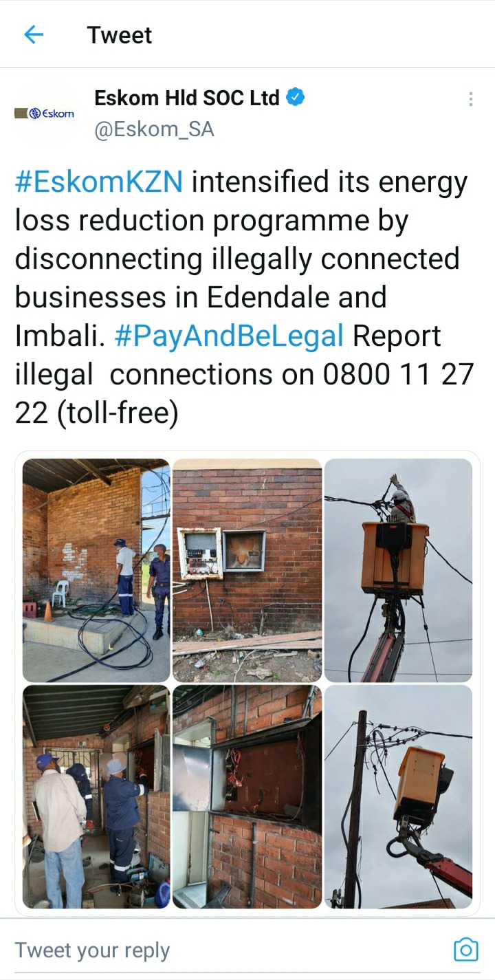Open the camera icon in reply bar
Viewport: 495px width, 980px height.
click(x=465, y=950)
